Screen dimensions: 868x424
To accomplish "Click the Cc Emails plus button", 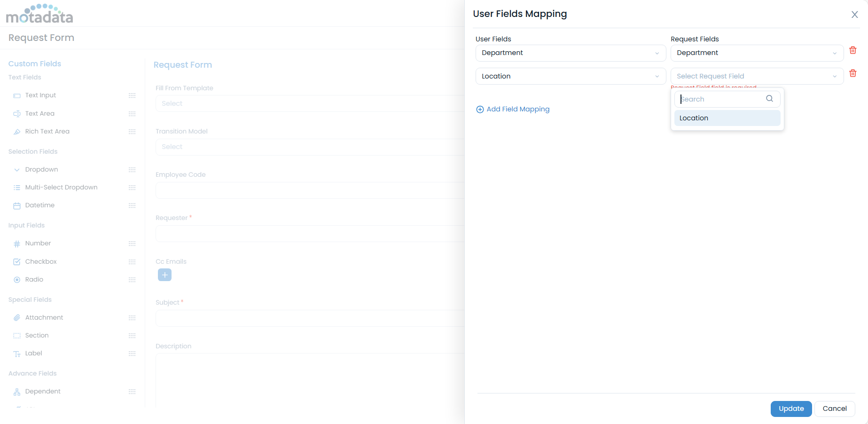I will (164, 275).
